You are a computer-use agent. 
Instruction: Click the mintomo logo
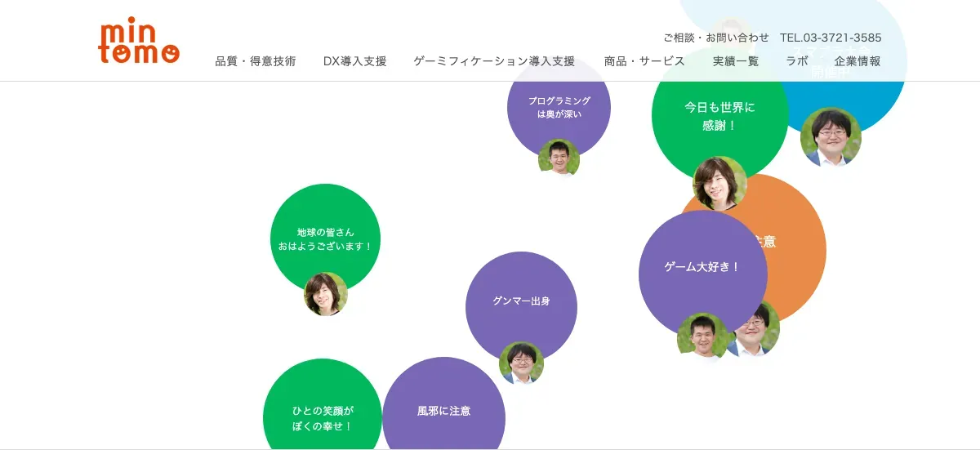coord(139,42)
